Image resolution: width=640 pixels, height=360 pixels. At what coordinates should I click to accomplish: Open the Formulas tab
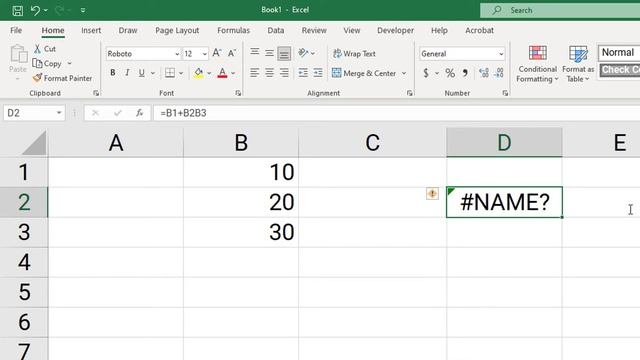tap(233, 30)
